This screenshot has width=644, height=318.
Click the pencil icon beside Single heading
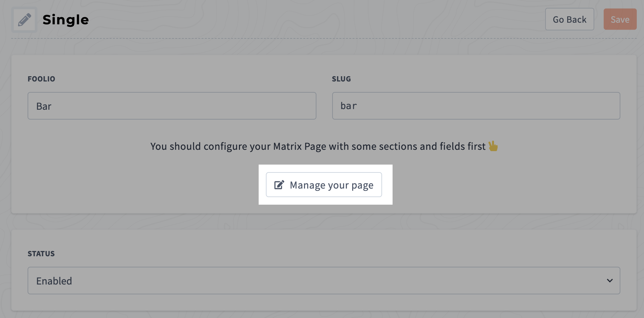(x=24, y=20)
